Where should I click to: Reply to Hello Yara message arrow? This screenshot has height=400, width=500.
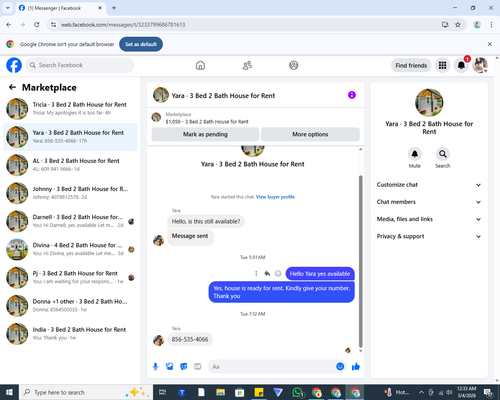point(267,274)
